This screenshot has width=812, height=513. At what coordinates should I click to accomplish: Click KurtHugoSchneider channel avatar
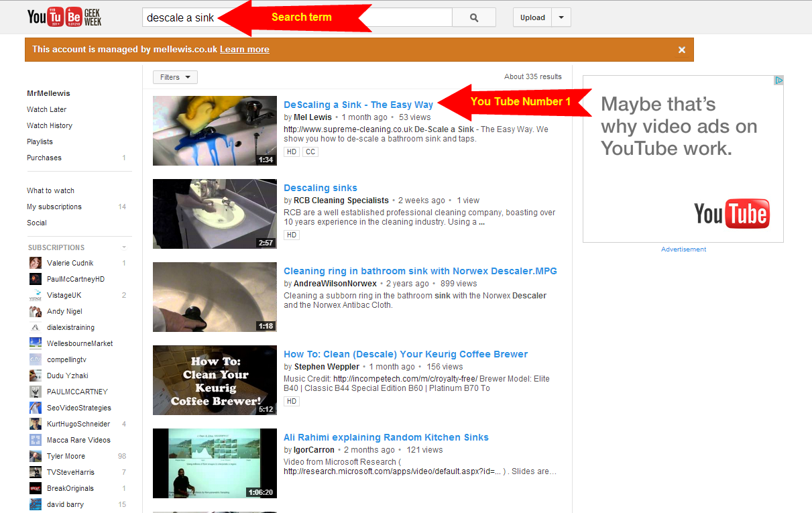36,424
